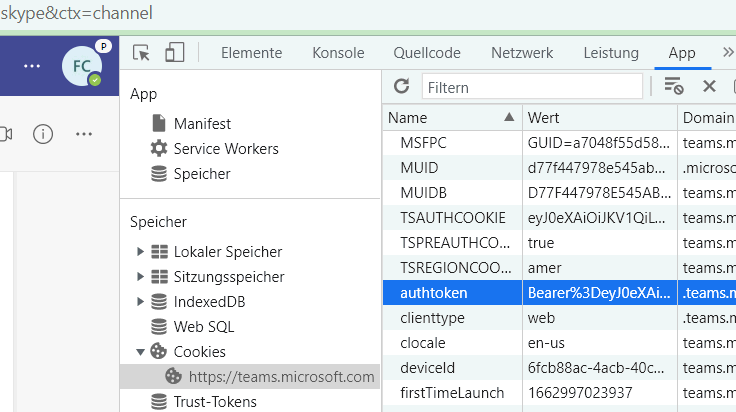
Task: Click value en-us cell
Action: click(599, 343)
